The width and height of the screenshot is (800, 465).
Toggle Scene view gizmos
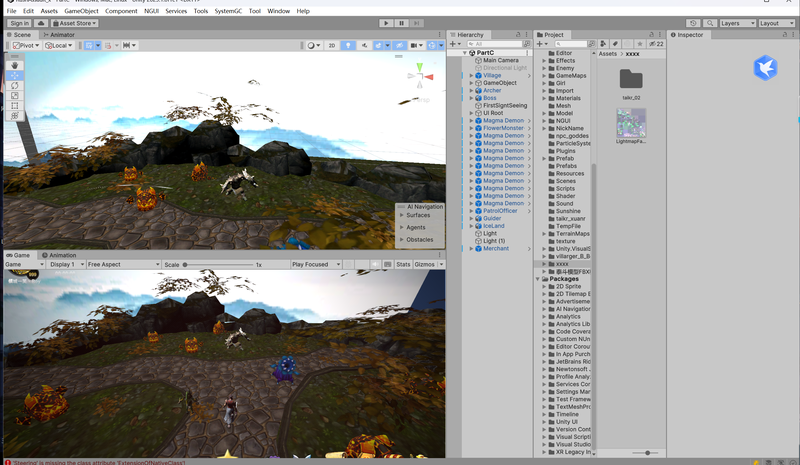coord(432,45)
